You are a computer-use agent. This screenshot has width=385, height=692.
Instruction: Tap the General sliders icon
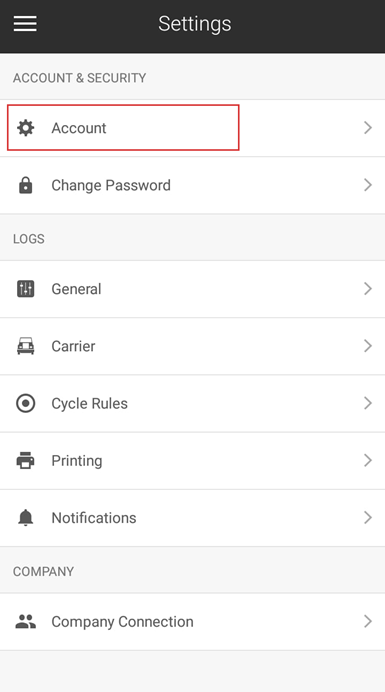pos(25,289)
